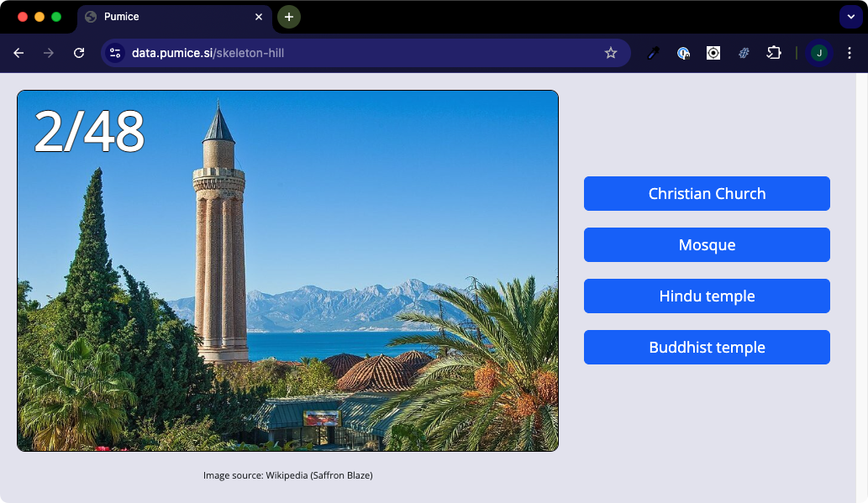Open site information icon in address bar
The width and height of the screenshot is (868, 503).
pyautogui.click(x=115, y=53)
